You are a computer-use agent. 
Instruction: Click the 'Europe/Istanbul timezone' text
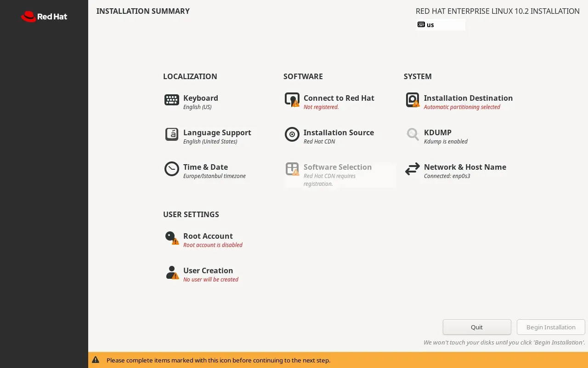click(x=215, y=176)
